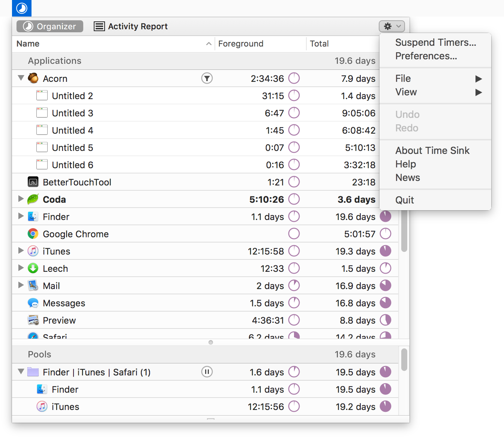Click the Messages bubble icon
The width and height of the screenshot is (504, 446).
pos(33,303)
